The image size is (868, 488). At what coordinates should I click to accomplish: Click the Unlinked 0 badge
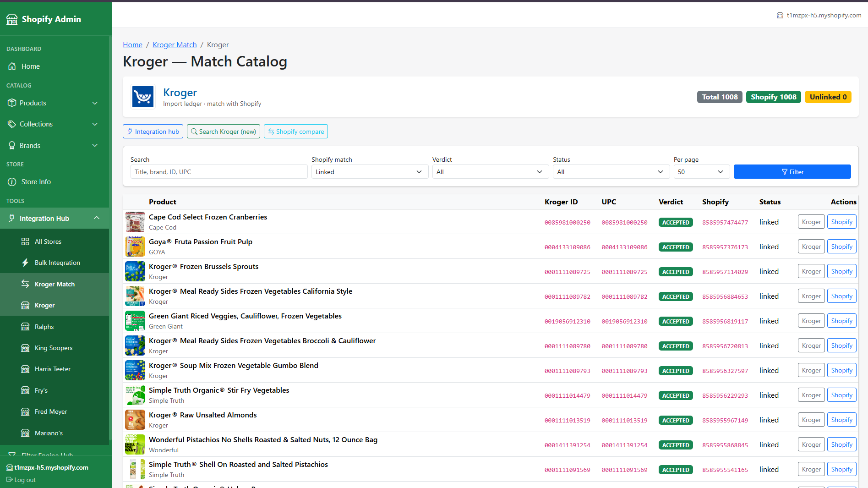pos(828,97)
